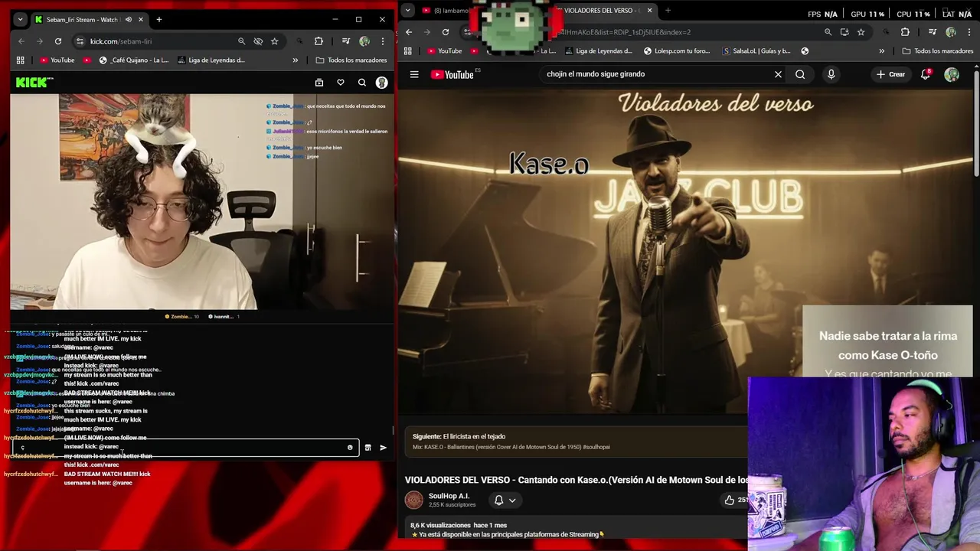Open zoom magnifier in YouTube address bar
The width and height of the screenshot is (980, 551).
pos(828,32)
